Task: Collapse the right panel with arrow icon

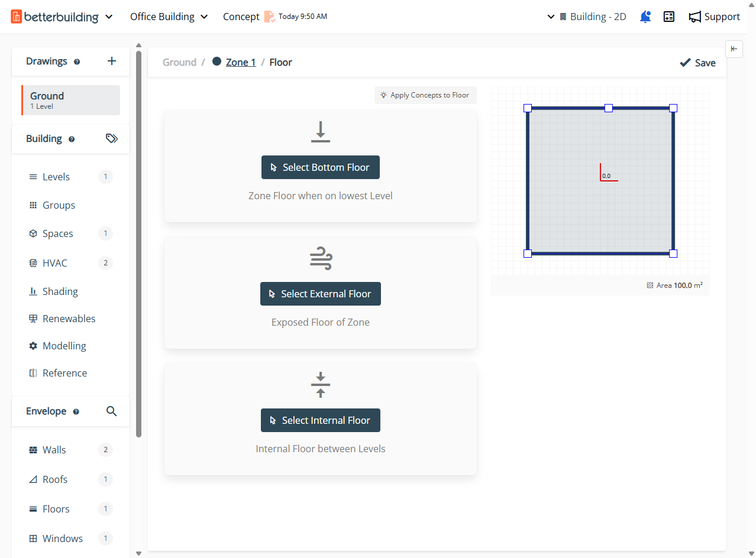Action: pos(734,49)
